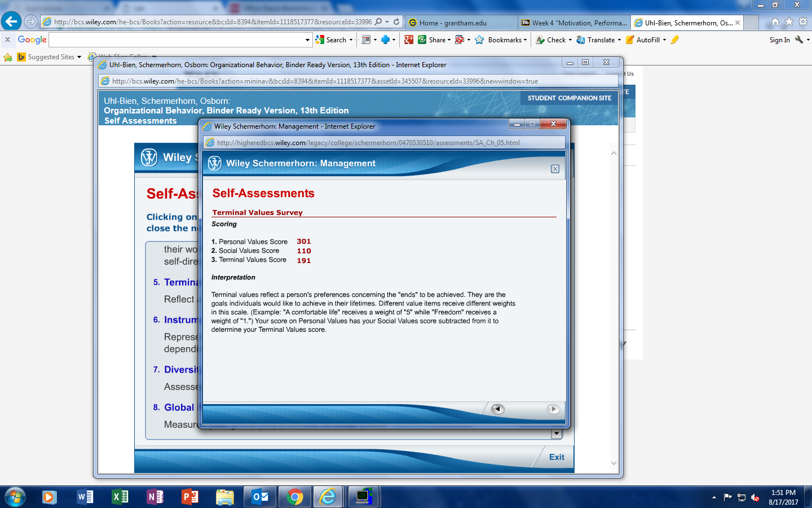Image resolution: width=812 pixels, height=508 pixels.
Task: Click inside the Google toolbar search field
Action: click(176, 40)
